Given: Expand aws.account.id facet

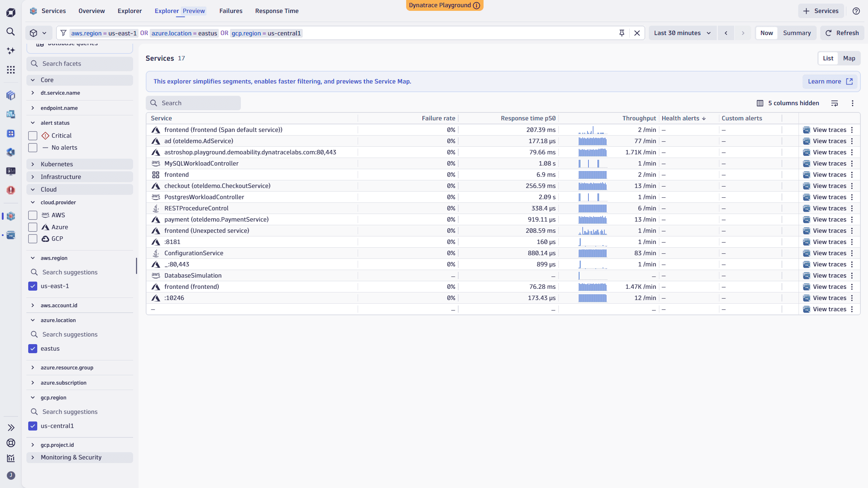Looking at the screenshot, I should coord(80,305).
